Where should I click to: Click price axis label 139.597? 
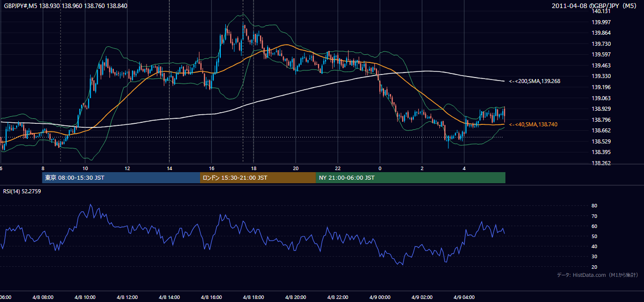point(601,54)
